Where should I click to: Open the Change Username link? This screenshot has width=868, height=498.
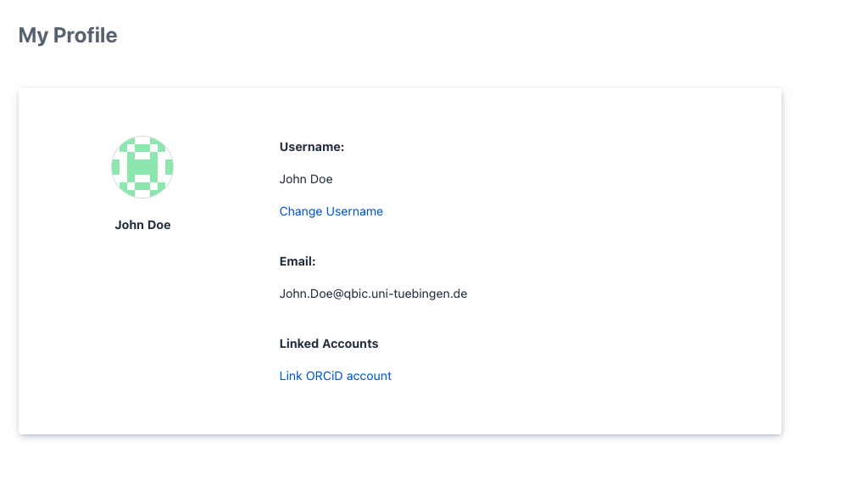click(x=331, y=211)
